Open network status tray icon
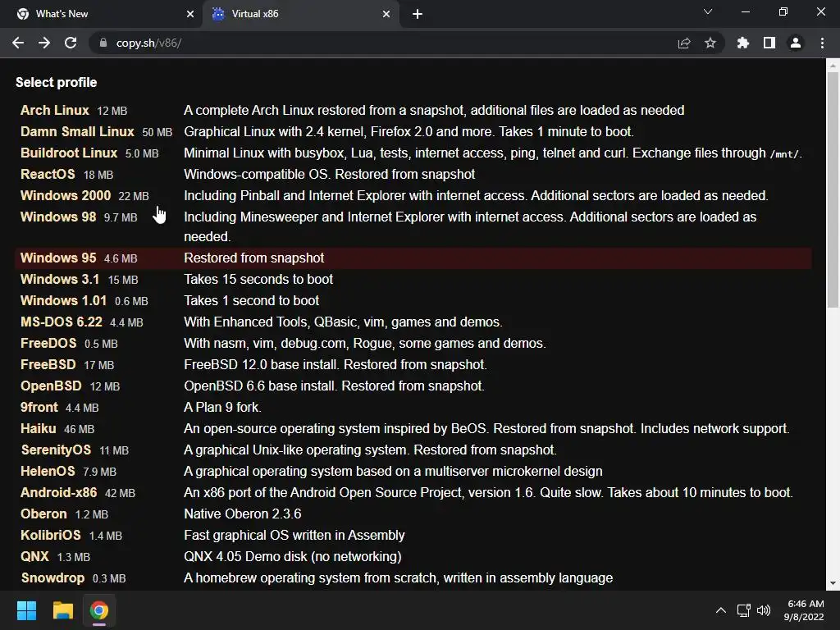The image size is (840, 630). [x=743, y=610]
